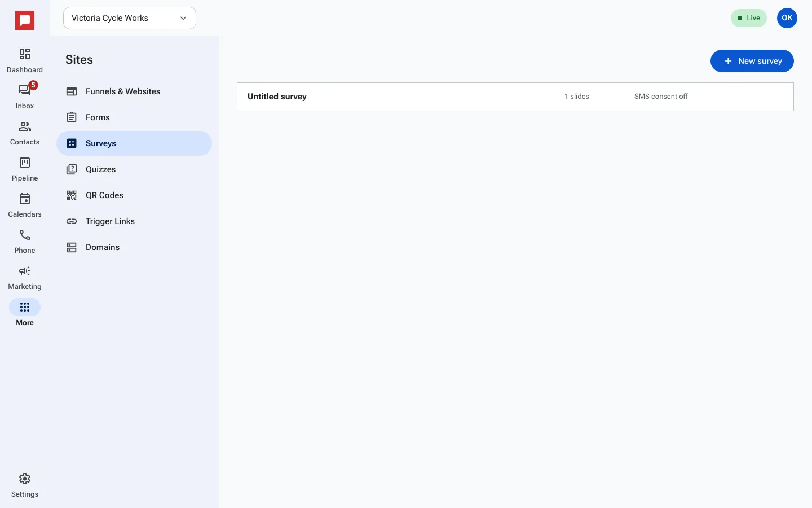
Task: Click the '1 slides' text
Action: pyautogui.click(x=577, y=97)
